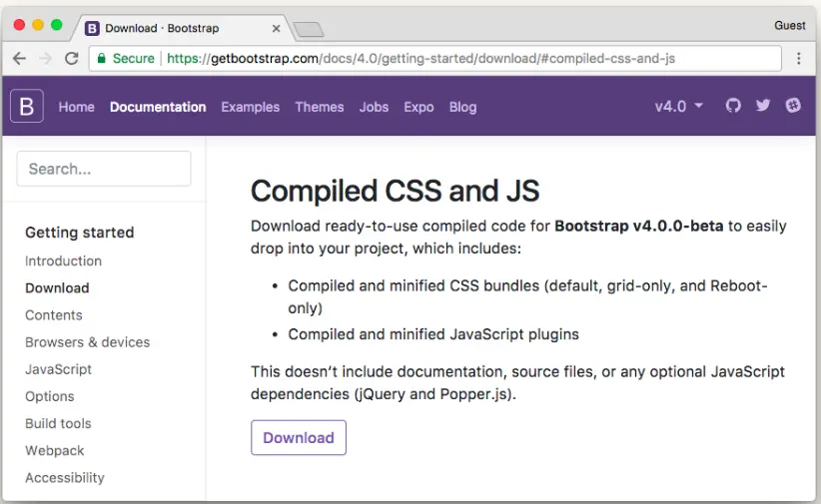The height and width of the screenshot is (504, 821).
Task: Click the green fullscreen window button
Action: point(57,25)
